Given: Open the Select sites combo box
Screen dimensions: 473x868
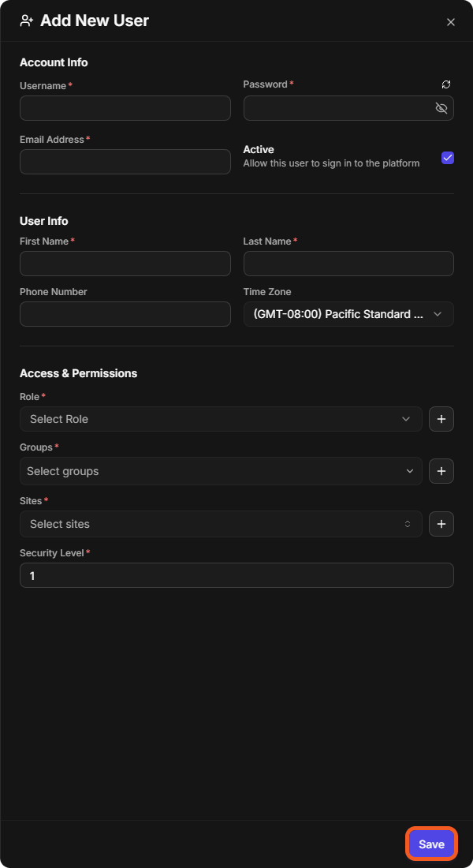Looking at the screenshot, I should coord(221,524).
